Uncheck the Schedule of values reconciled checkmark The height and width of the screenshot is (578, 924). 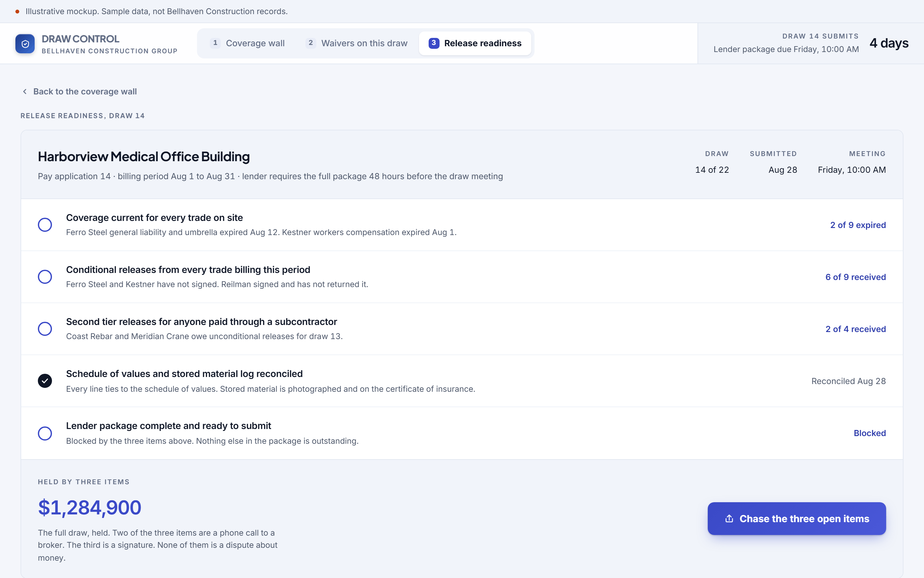coord(45,381)
